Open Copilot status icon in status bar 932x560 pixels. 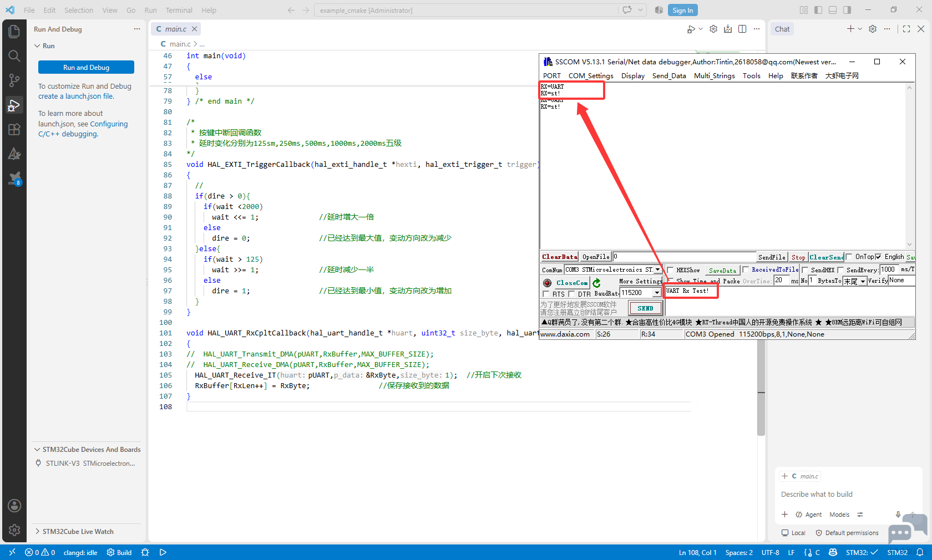pos(833,552)
